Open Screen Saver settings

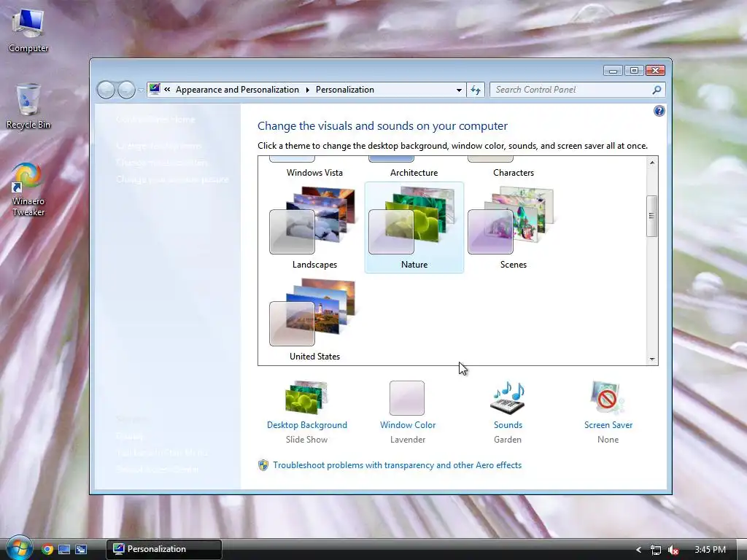(608, 412)
